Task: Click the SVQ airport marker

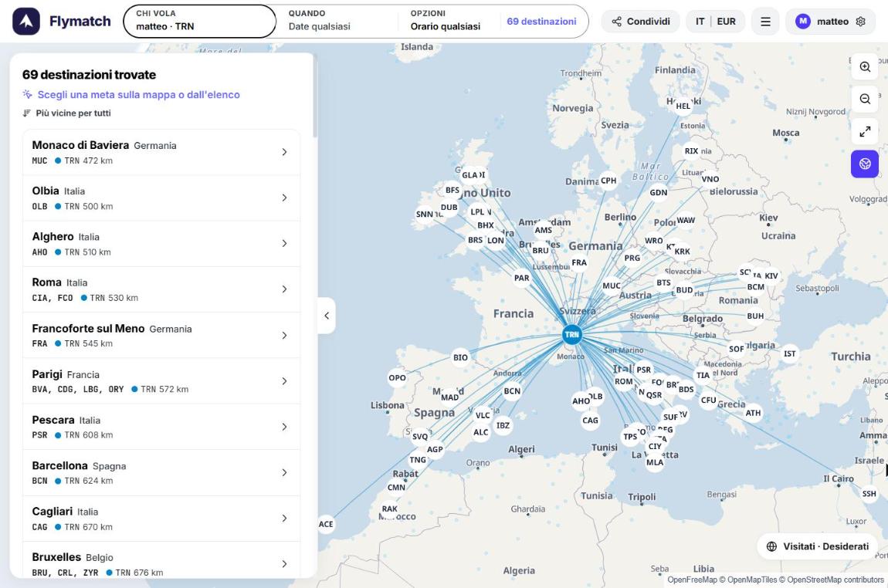Action: point(420,436)
